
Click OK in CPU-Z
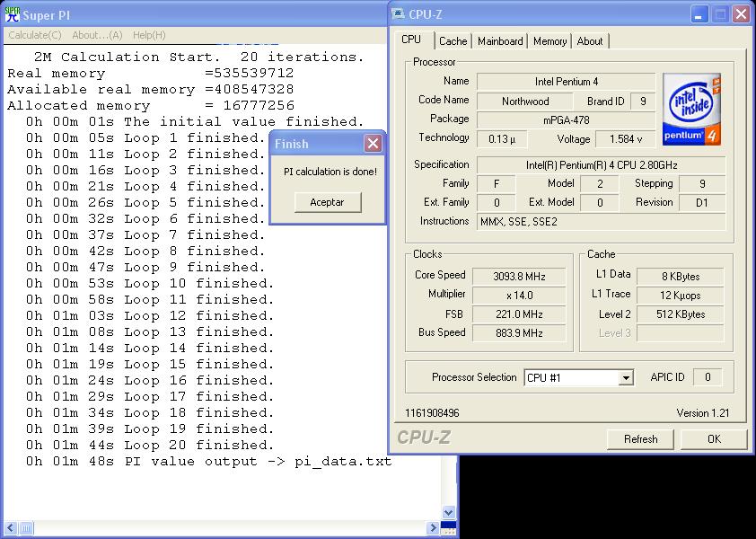tap(714, 439)
